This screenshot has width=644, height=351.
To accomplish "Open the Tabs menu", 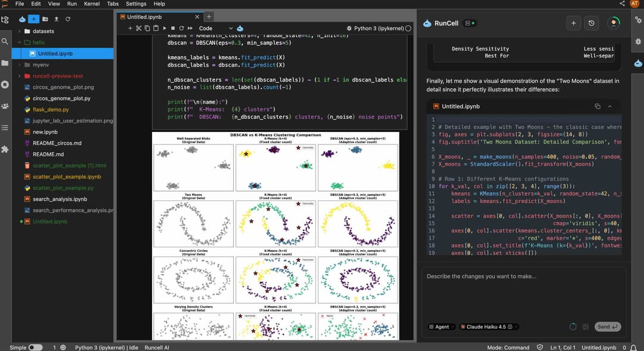I will [113, 4].
